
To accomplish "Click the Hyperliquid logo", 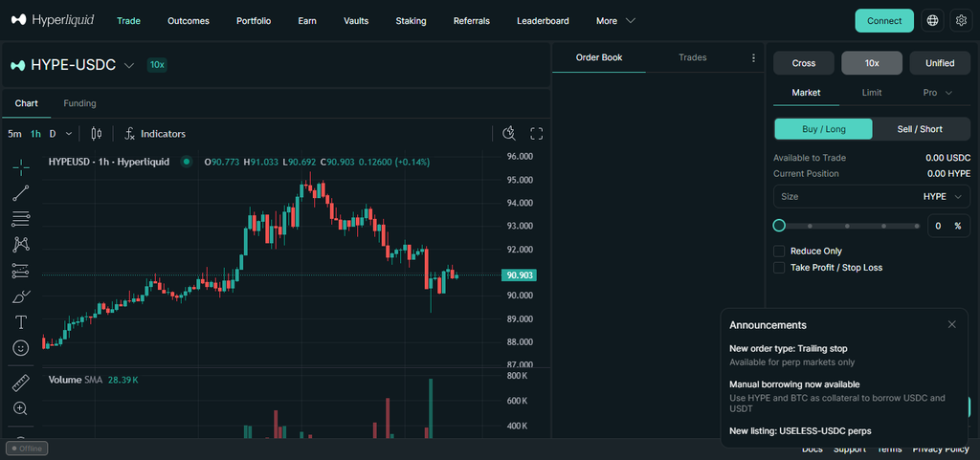I will coord(53,20).
